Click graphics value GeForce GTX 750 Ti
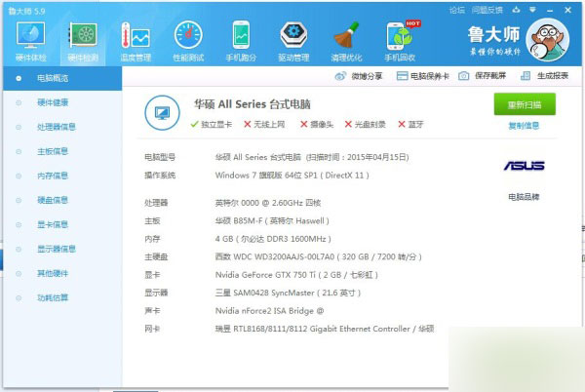Image resolution: width=585 pixels, height=392 pixels. pyautogui.click(x=296, y=275)
